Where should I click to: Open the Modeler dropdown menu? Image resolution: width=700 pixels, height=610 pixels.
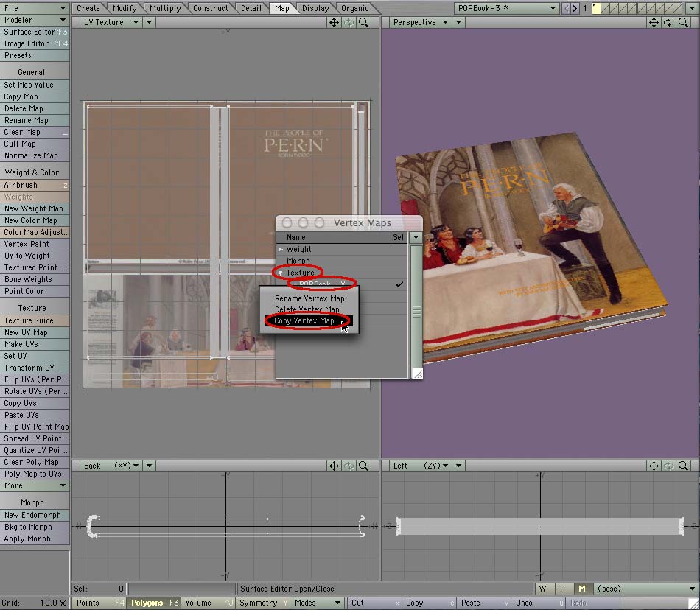click(35, 20)
